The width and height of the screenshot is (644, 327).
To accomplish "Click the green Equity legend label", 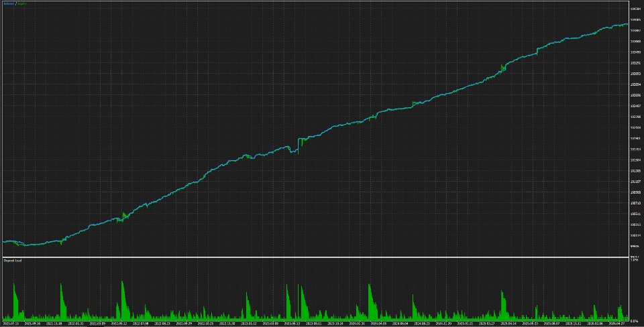I will tap(22, 4).
